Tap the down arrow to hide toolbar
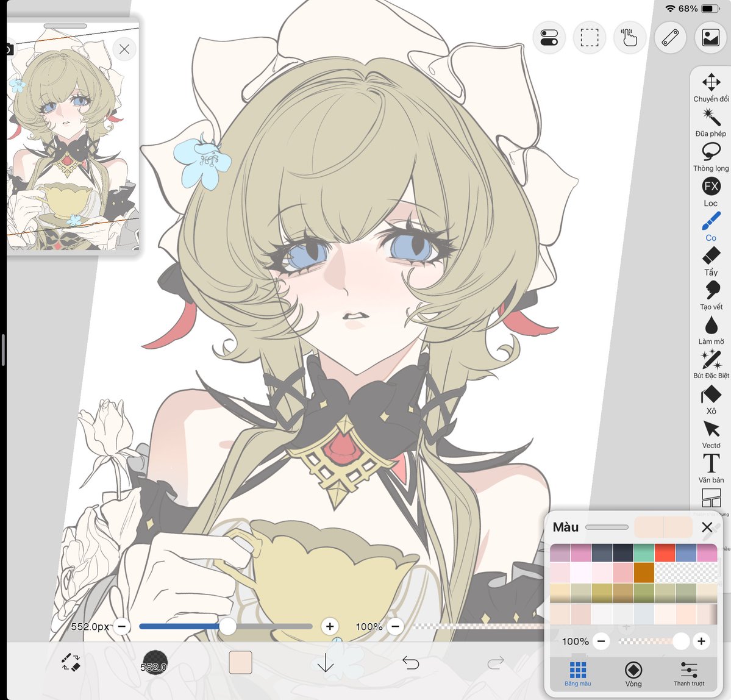 coord(325,663)
